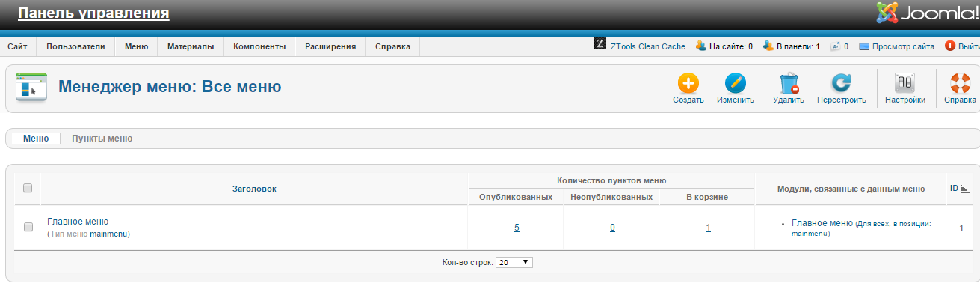
Task: Click the 'mainmenu' menu type link
Action: coord(108,234)
